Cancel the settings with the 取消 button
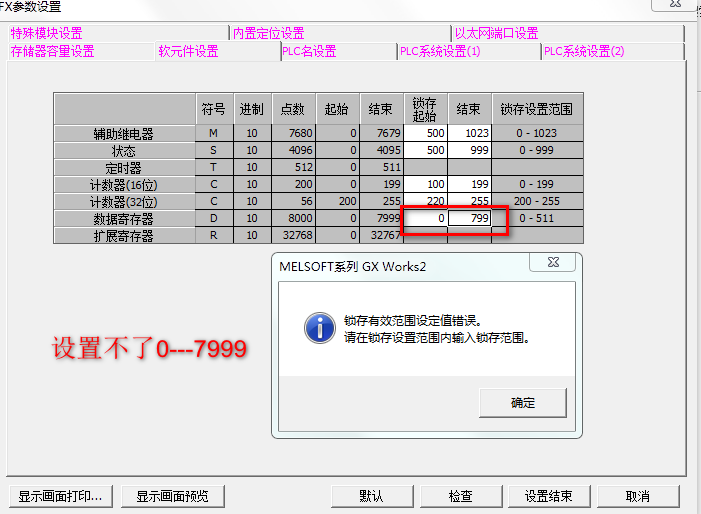 [x=638, y=496]
